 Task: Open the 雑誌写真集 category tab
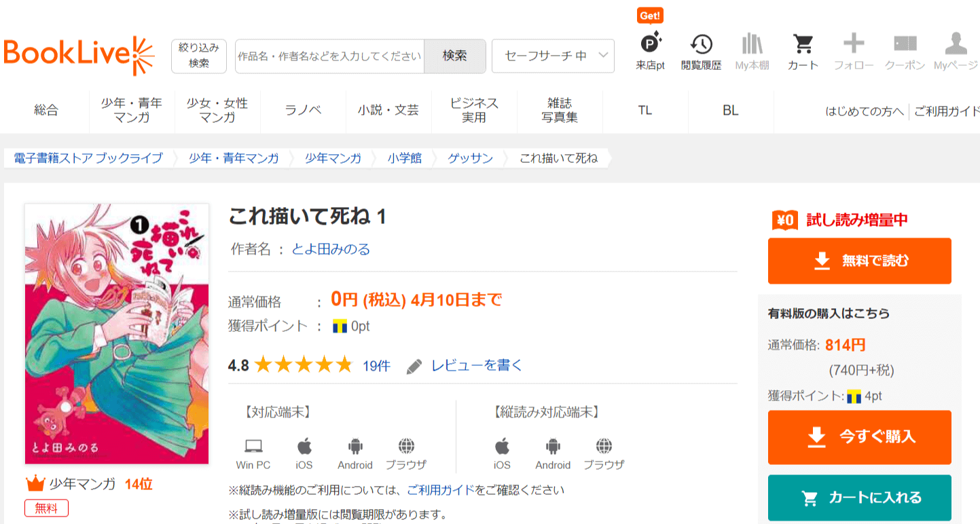[560, 111]
